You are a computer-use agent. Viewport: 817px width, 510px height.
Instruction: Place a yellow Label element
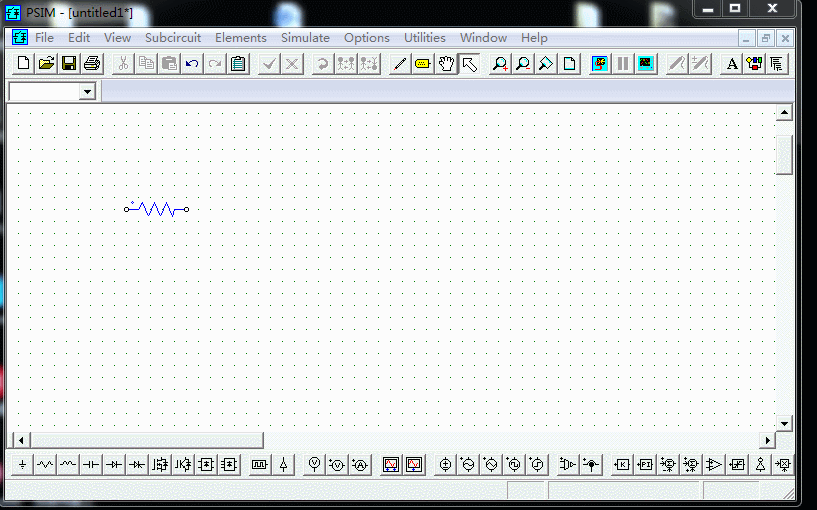click(423, 64)
